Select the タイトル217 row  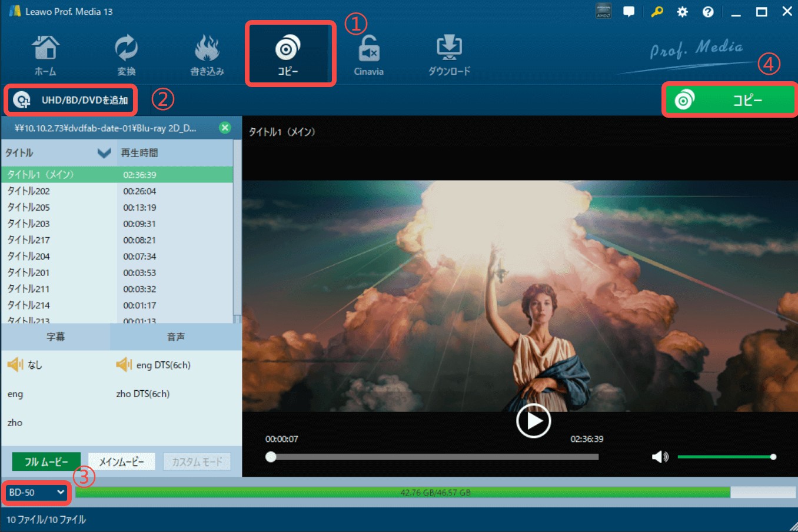pyautogui.click(x=117, y=240)
